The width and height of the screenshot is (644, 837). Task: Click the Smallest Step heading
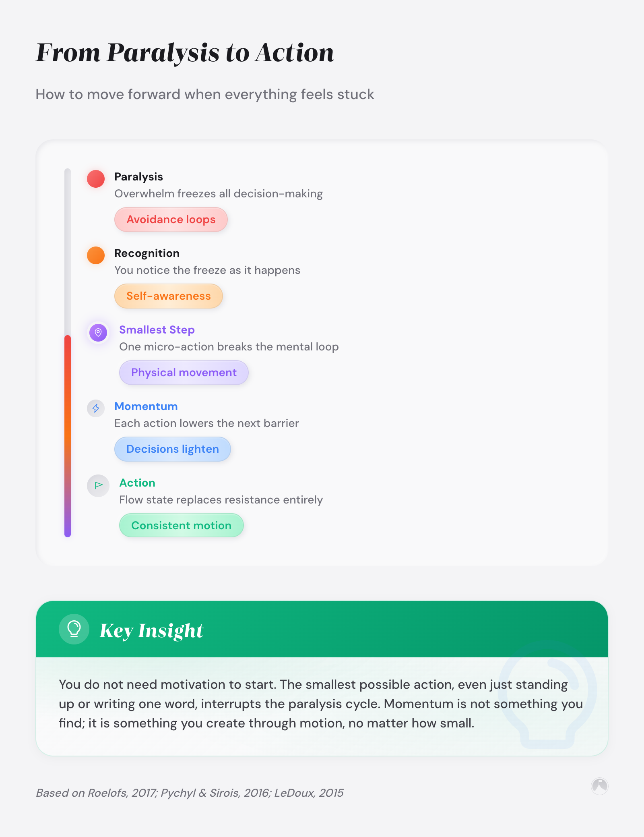click(x=157, y=330)
